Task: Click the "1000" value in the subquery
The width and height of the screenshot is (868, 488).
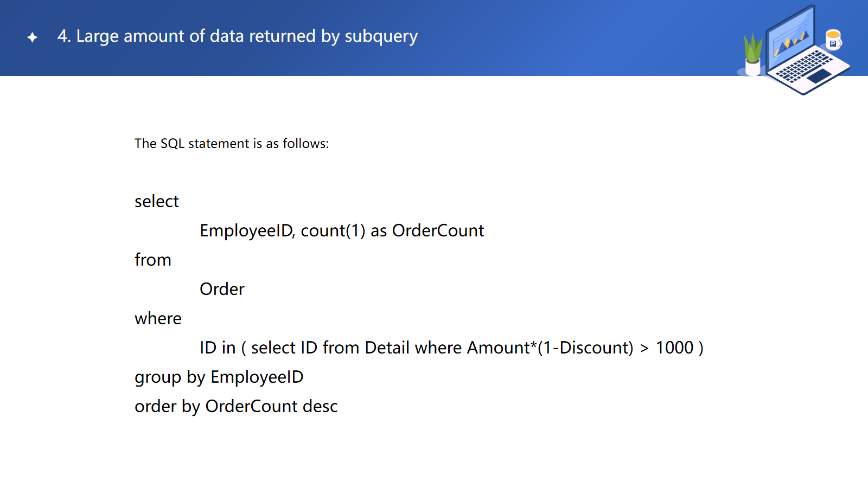Action: tap(674, 348)
